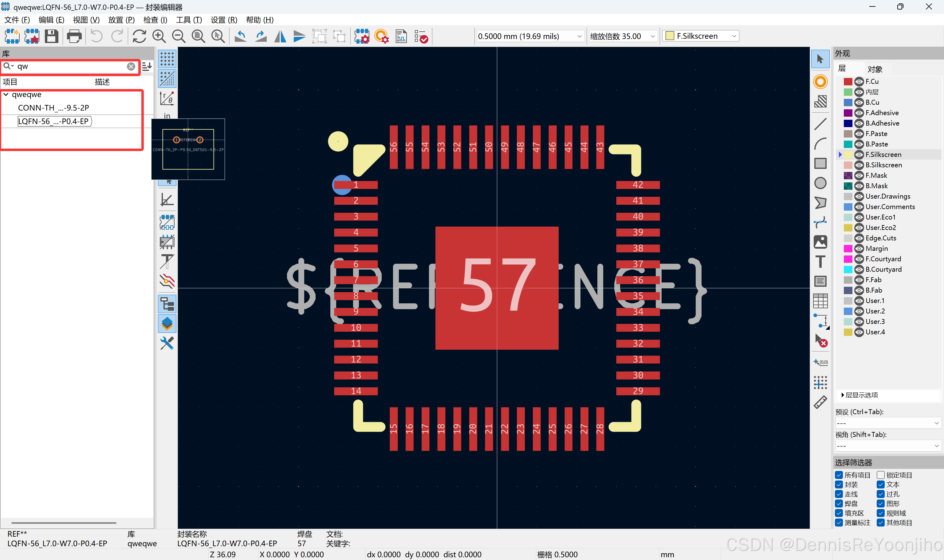Toggle grid display in left toolbar
Viewport: 944px width, 560px height.
pos(167,59)
